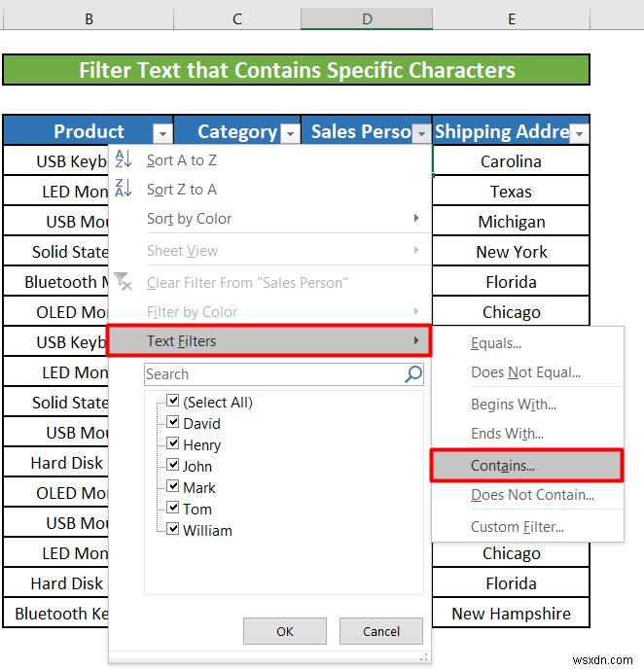Toggle the John checkbox
Screen dimensions: 644x670
[172, 465]
